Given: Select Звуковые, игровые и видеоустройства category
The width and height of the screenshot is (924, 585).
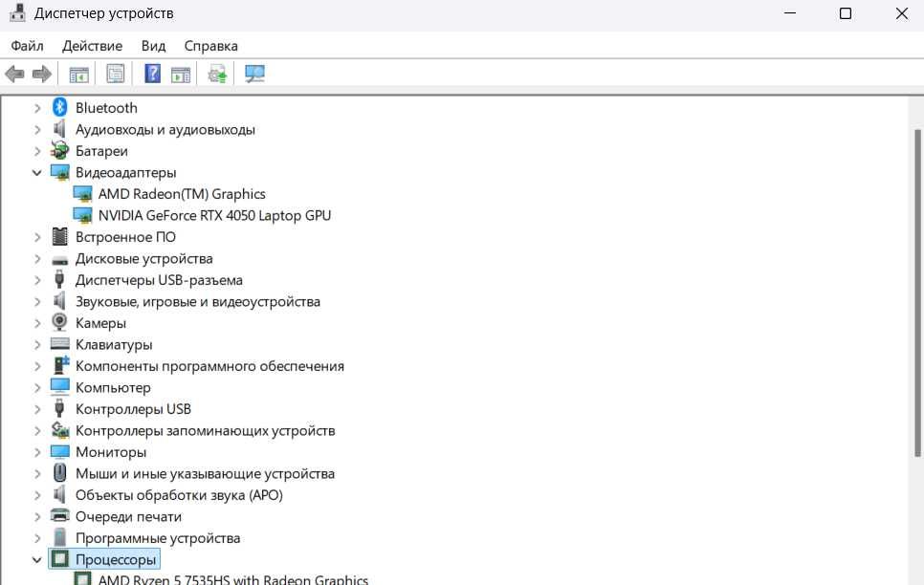Looking at the screenshot, I should click(198, 302).
